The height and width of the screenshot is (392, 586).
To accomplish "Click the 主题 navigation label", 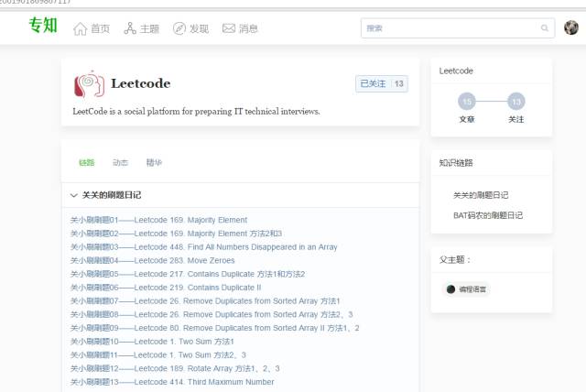I will pyautogui.click(x=149, y=28).
